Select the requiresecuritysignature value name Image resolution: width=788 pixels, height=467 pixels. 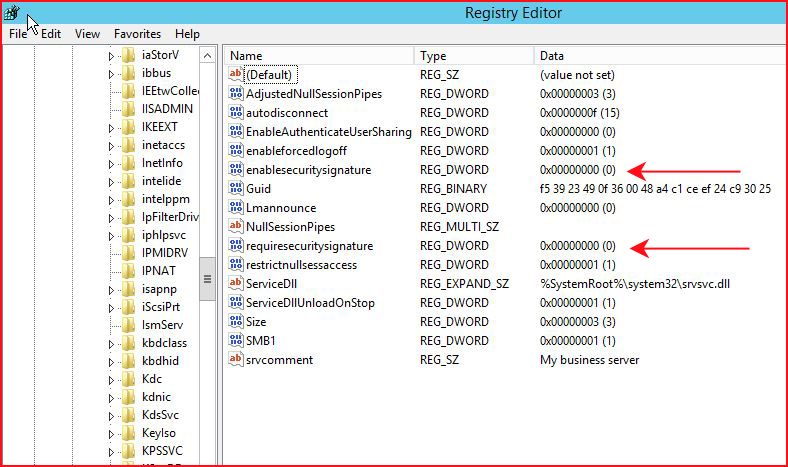tap(310, 246)
